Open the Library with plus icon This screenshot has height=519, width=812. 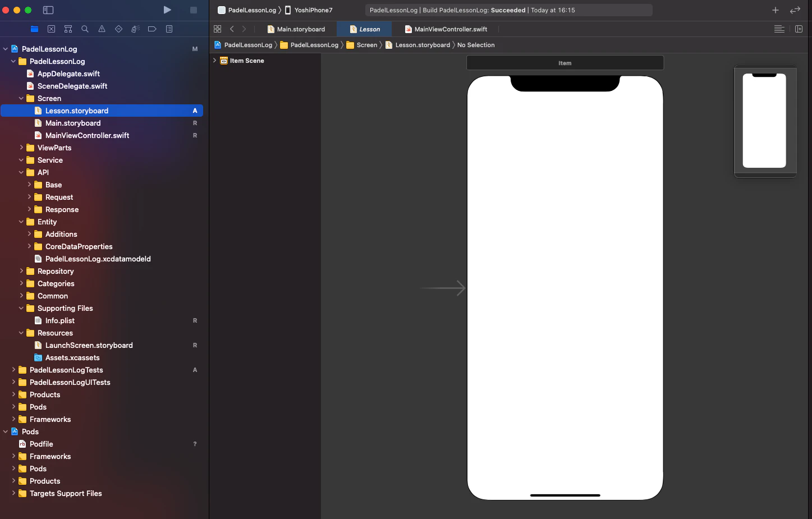(776, 10)
